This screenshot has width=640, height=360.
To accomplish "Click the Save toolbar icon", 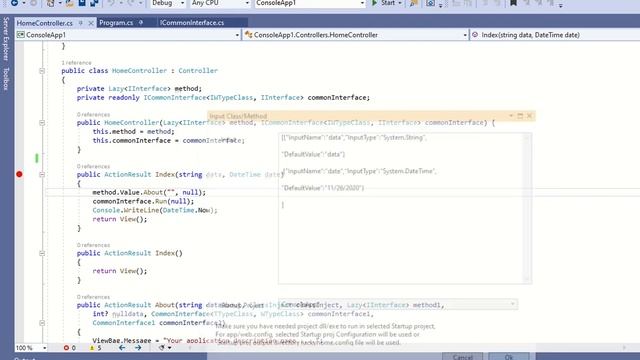I will tap(82, 3).
